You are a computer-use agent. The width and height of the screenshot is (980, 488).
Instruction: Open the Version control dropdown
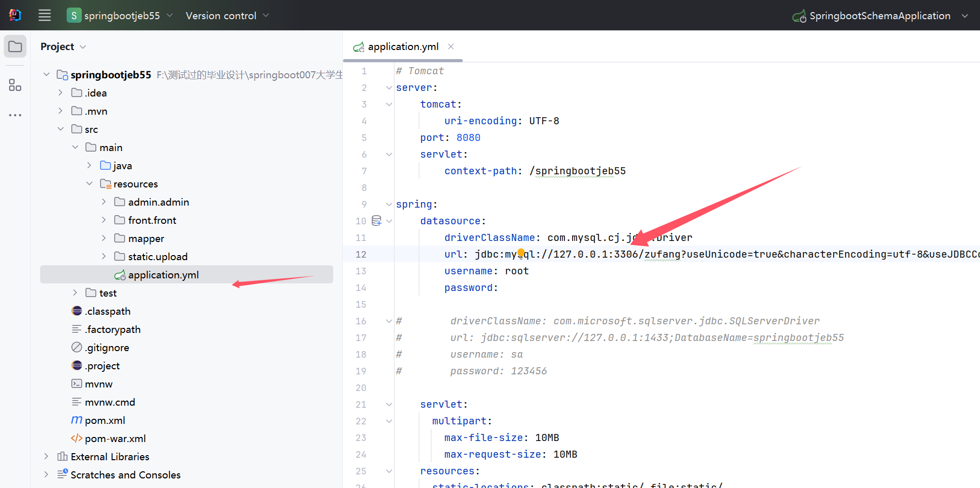(x=227, y=16)
